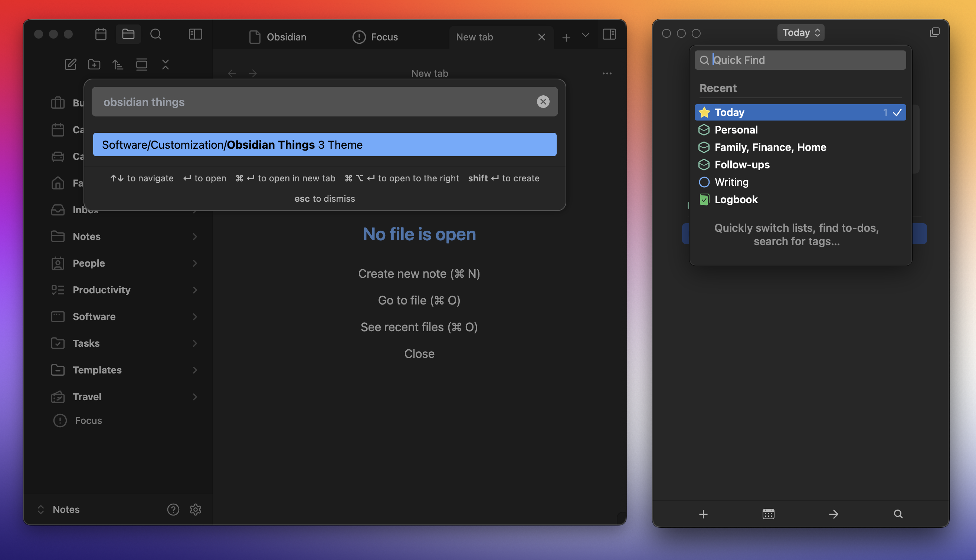The width and height of the screenshot is (976, 560).
Task: Open the Obsidian Things 3 Theme result
Action: coord(324,145)
